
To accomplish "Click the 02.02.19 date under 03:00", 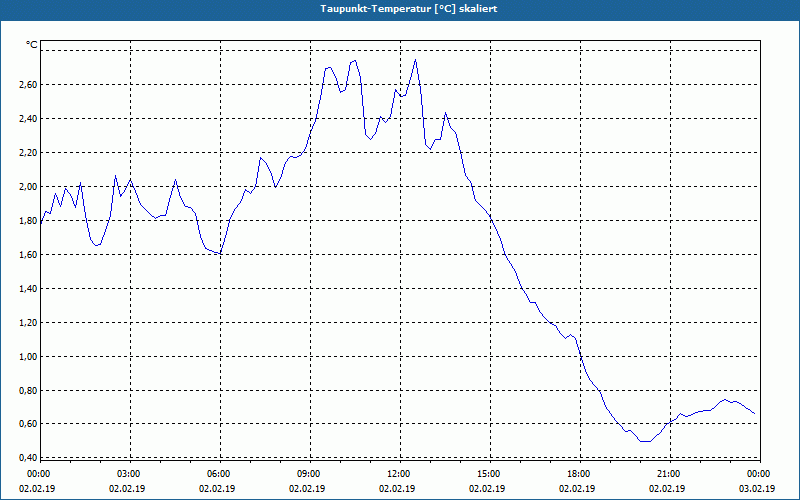I will [127, 489].
